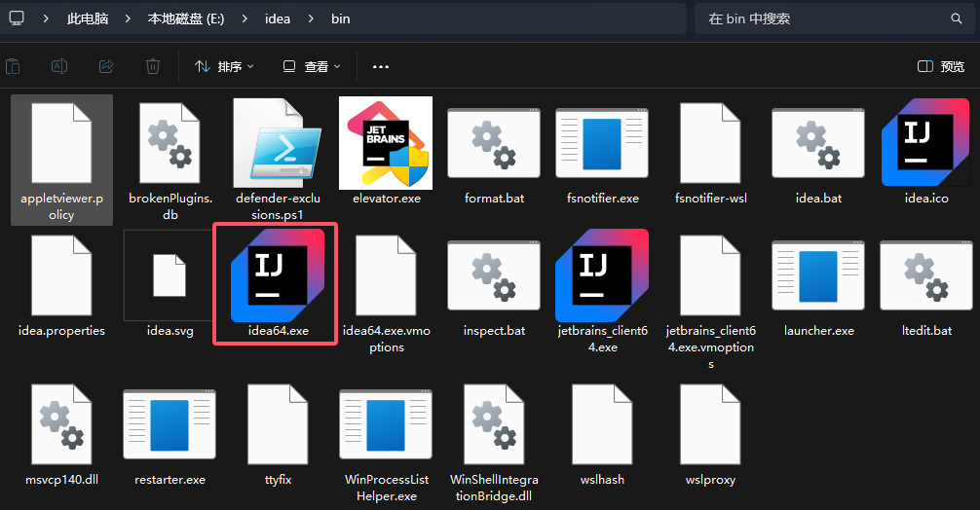The image size is (980, 510).
Task: Select the brokenPlugins.db file icon
Action: (170, 143)
